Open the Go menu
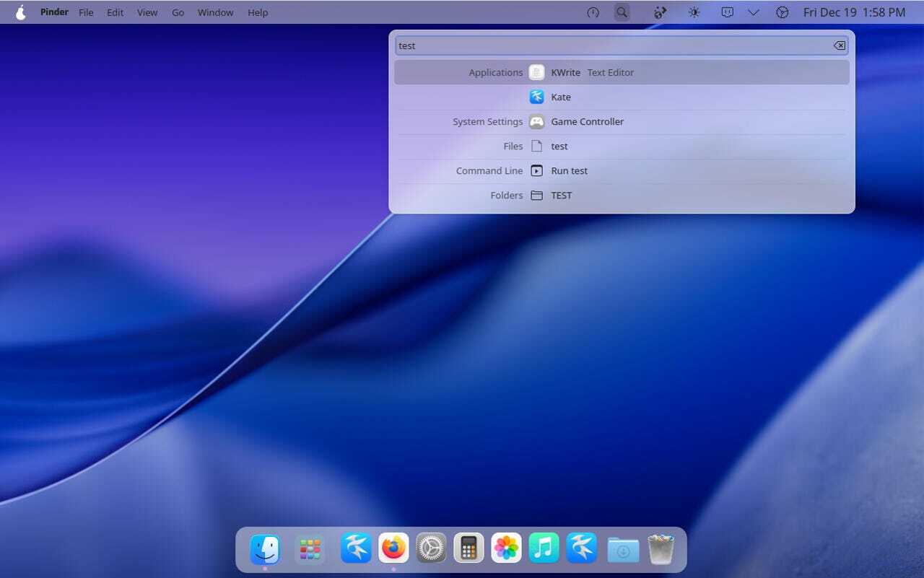This screenshot has height=578, width=924. 178,12
